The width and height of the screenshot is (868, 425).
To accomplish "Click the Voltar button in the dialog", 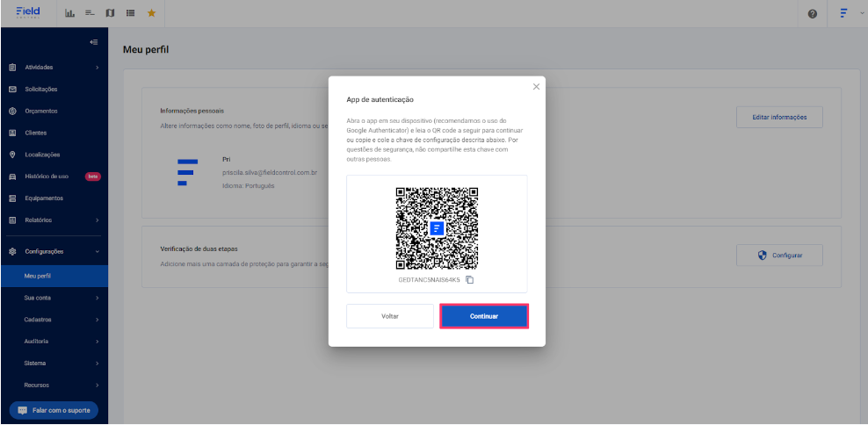I will click(390, 316).
